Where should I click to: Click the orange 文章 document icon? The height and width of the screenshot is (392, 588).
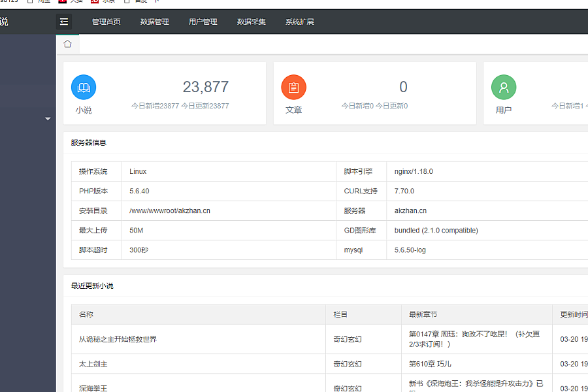[x=293, y=87]
